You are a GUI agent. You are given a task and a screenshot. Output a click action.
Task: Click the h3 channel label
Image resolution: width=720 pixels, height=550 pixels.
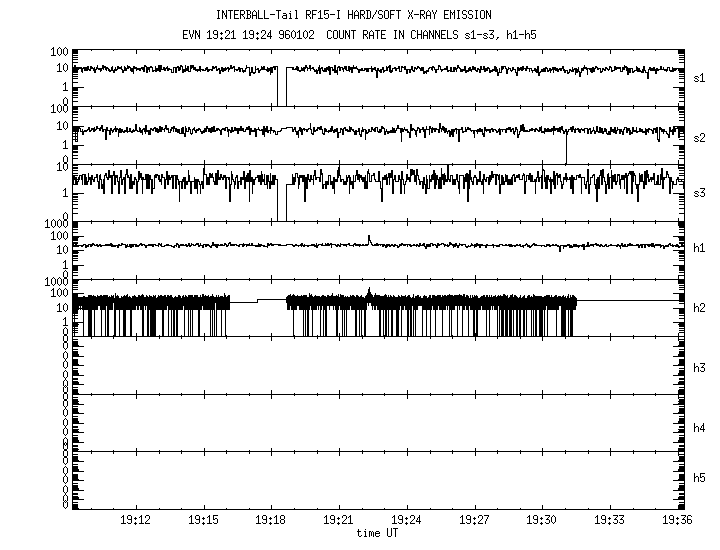click(700, 369)
